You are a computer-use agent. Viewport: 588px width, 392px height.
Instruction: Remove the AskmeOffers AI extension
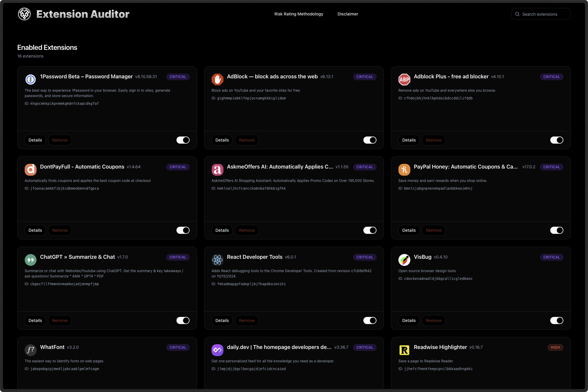[247, 230]
